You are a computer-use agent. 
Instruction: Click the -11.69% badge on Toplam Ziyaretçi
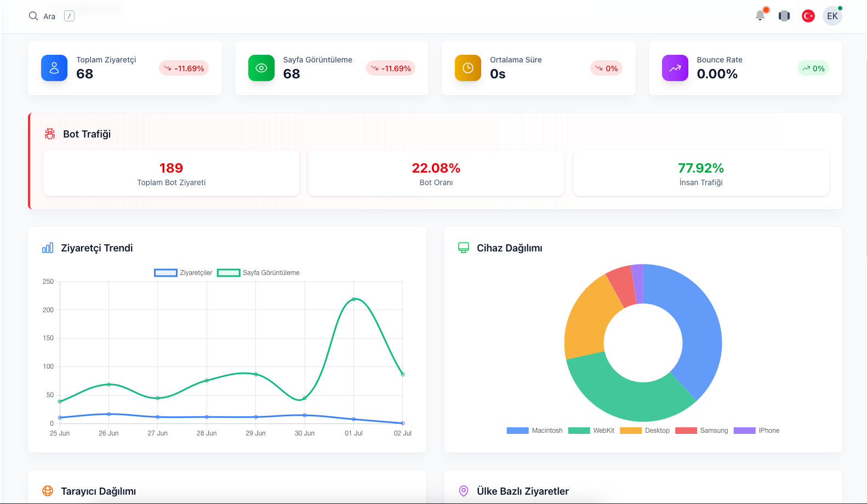(x=184, y=68)
